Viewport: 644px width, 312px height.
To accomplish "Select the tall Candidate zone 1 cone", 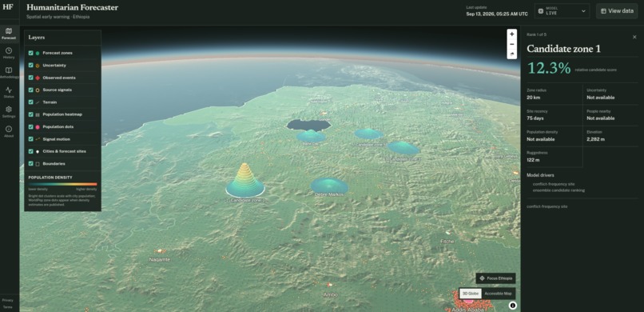I will tap(244, 180).
